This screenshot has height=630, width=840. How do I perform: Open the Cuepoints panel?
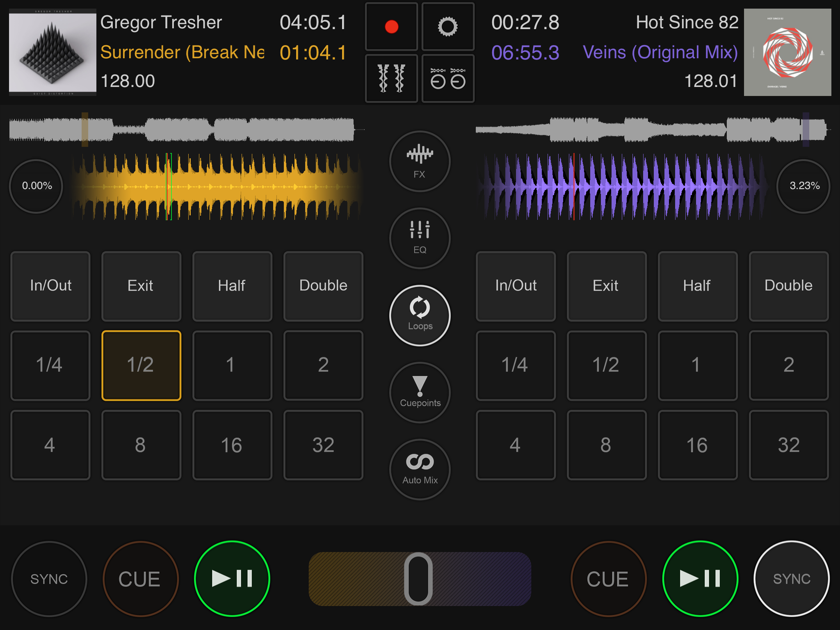point(420,392)
